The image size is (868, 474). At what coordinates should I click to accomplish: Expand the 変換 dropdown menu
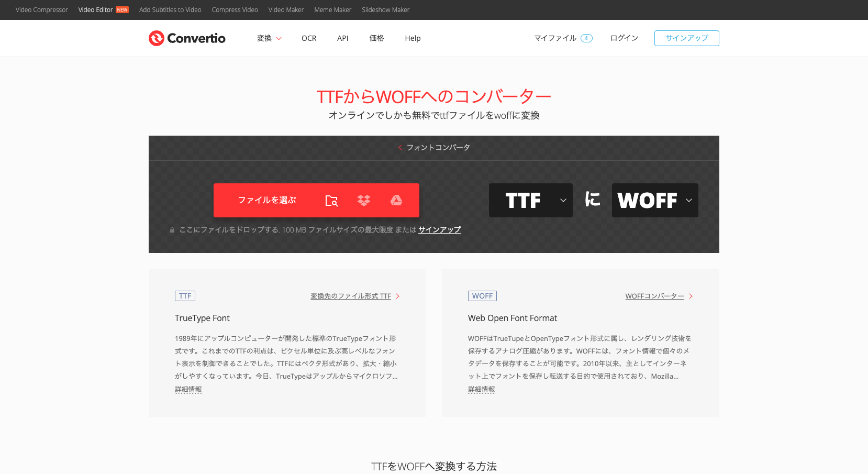269,38
